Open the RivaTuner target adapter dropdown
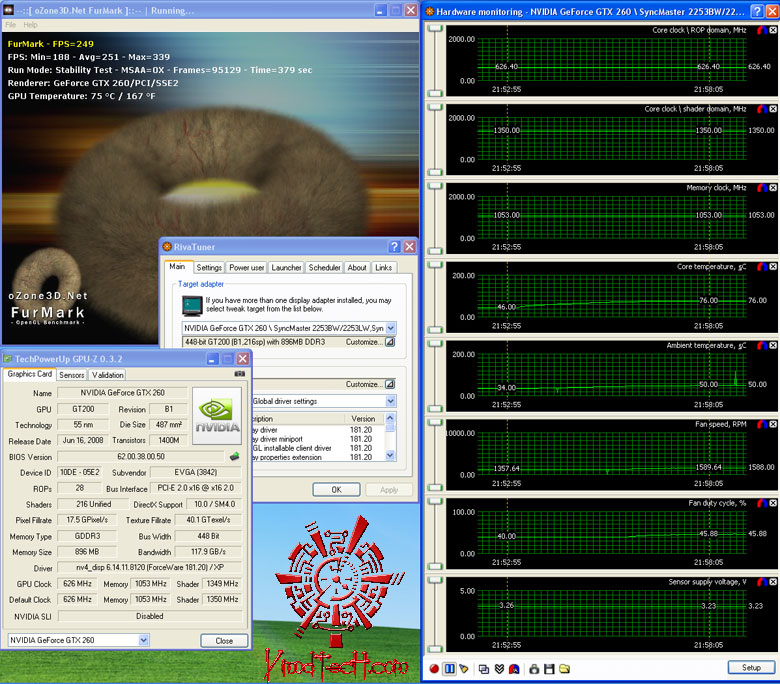Image resolution: width=780 pixels, height=684 pixels. click(391, 328)
